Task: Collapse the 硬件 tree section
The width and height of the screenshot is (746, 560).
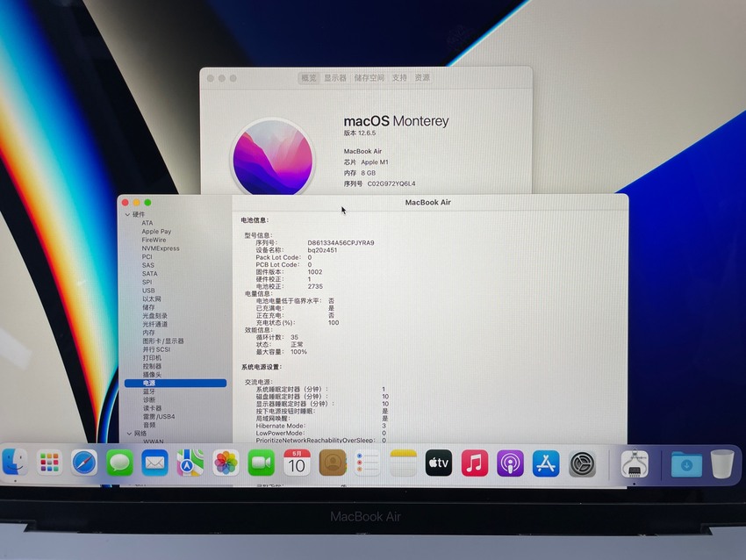Action: [127, 214]
